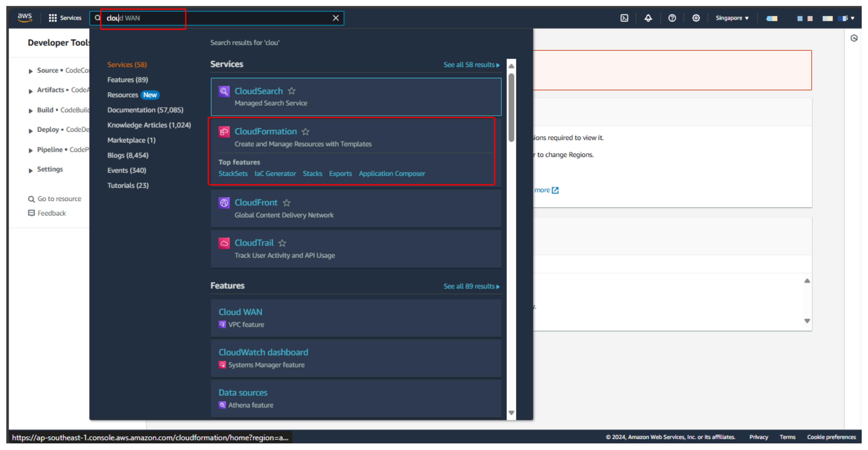
Task: Expand the Artifacts section in sidebar
Action: click(x=31, y=91)
